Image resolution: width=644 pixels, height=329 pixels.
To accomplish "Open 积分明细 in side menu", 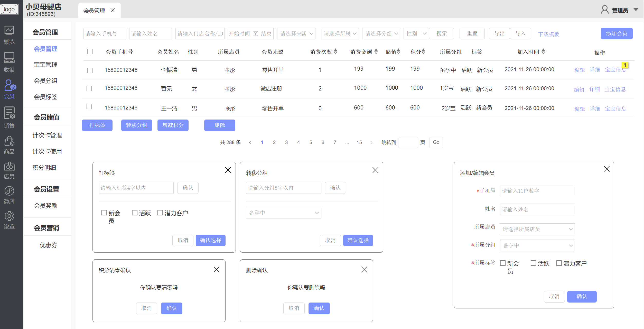I will pos(44,168).
